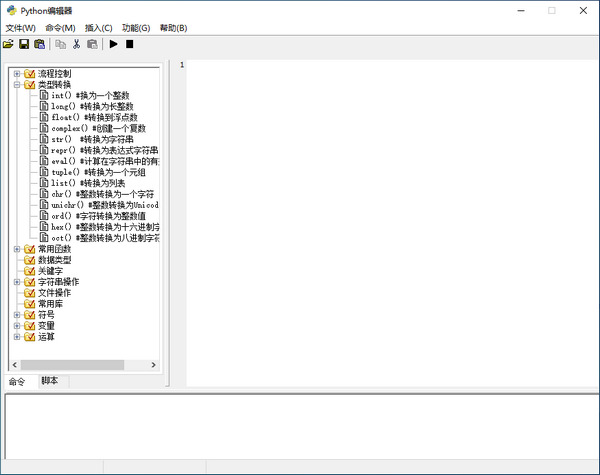
Task: Open the 功能(G) menu
Action: point(136,28)
